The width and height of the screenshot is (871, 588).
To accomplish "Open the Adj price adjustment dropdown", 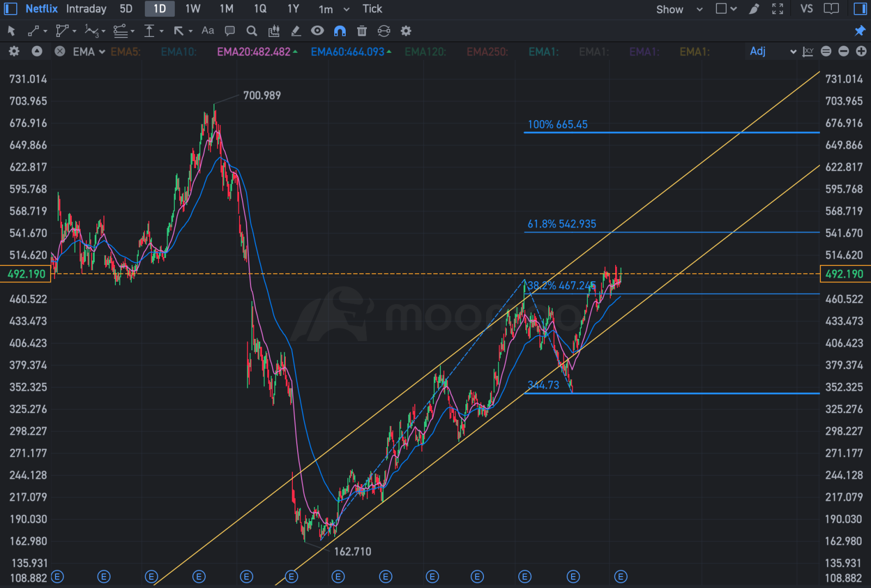I will pos(772,51).
